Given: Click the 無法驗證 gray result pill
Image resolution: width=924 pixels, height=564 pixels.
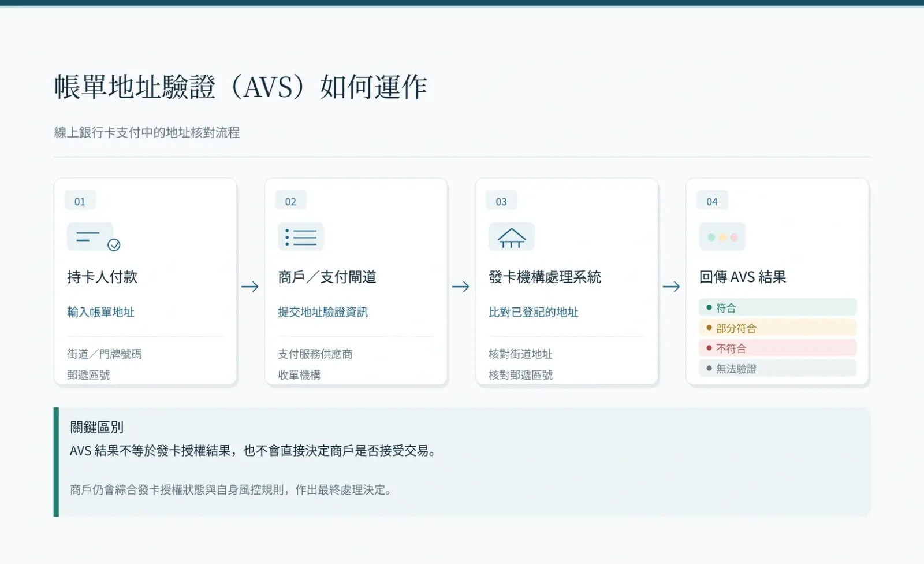Looking at the screenshot, I should [778, 368].
